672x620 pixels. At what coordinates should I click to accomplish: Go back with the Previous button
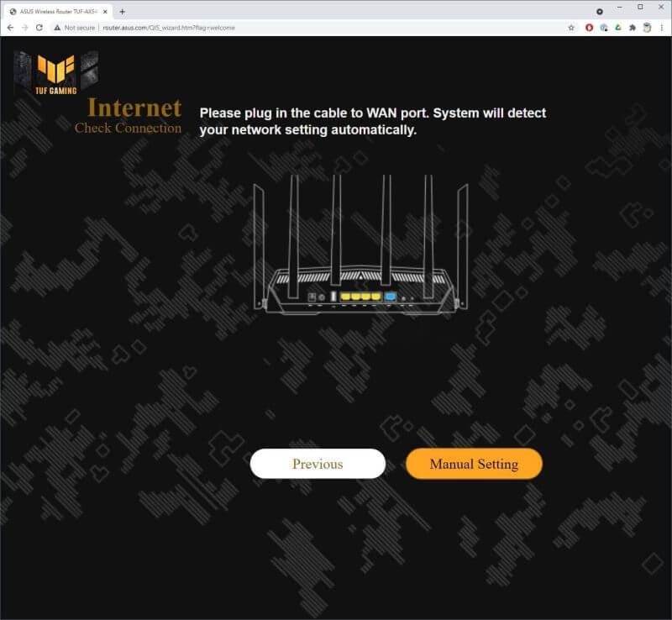318,464
